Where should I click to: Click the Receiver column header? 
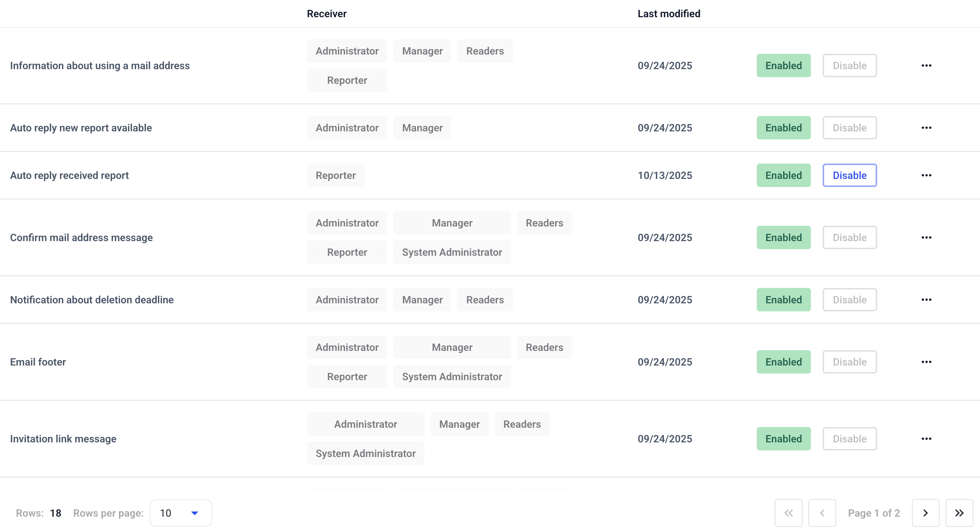(326, 14)
